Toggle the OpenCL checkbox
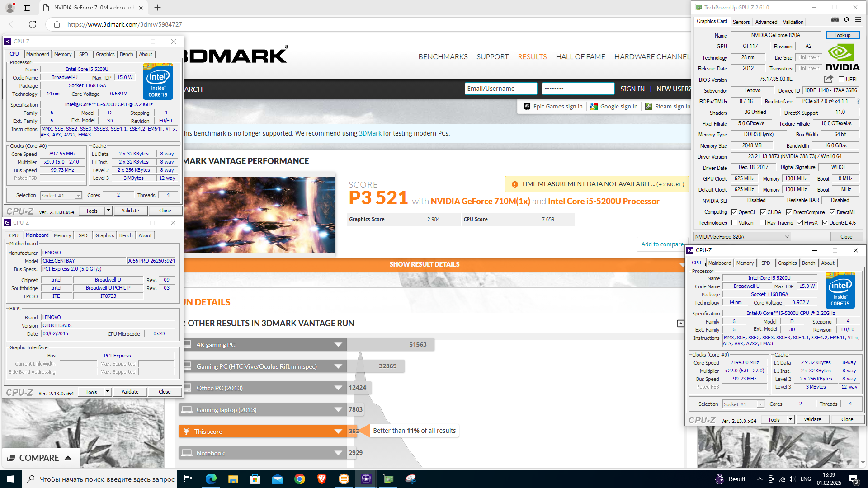 735,212
